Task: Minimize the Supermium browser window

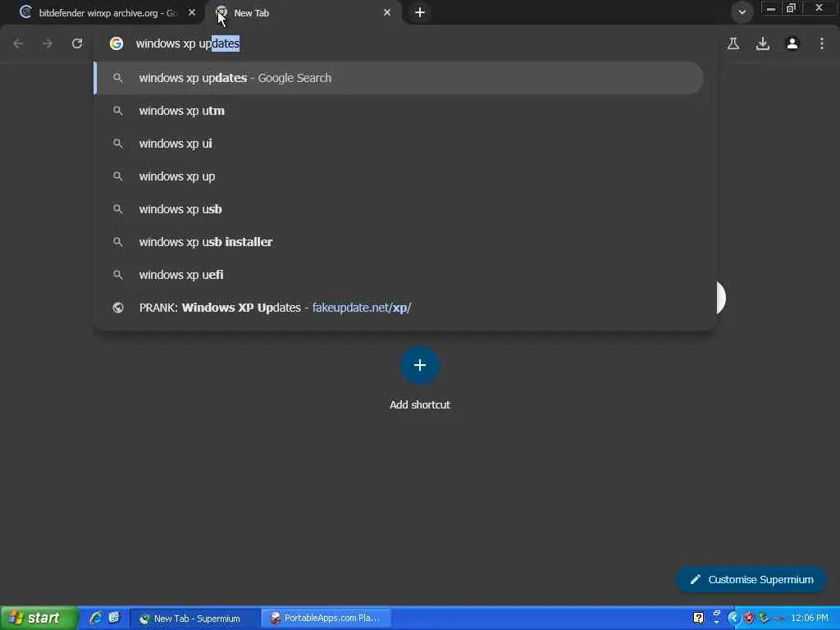Action: [771, 8]
